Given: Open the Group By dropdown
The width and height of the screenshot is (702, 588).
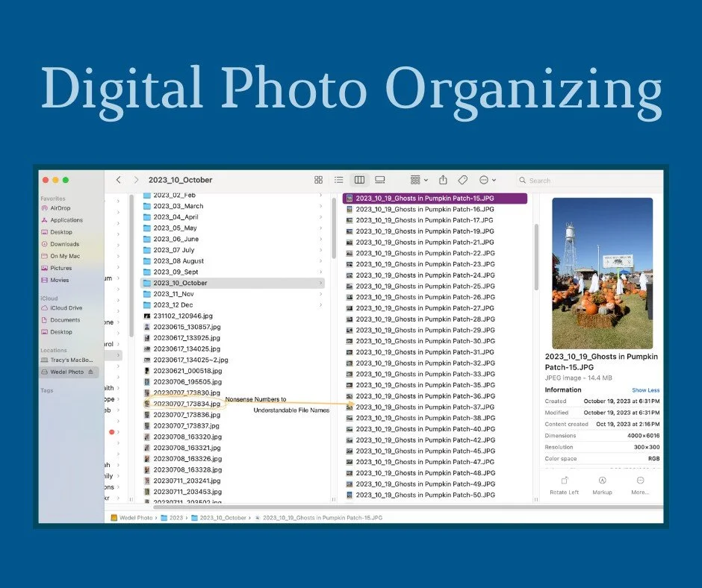Looking at the screenshot, I should tap(417, 180).
